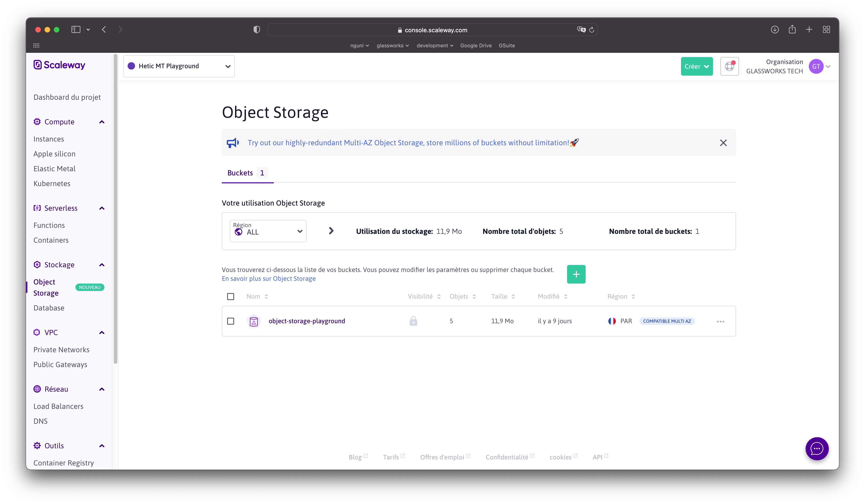The height and width of the screenshot is (504, 865).
Task: Open Load Balancers in sidebar
Action: click(x=58, y=406)
